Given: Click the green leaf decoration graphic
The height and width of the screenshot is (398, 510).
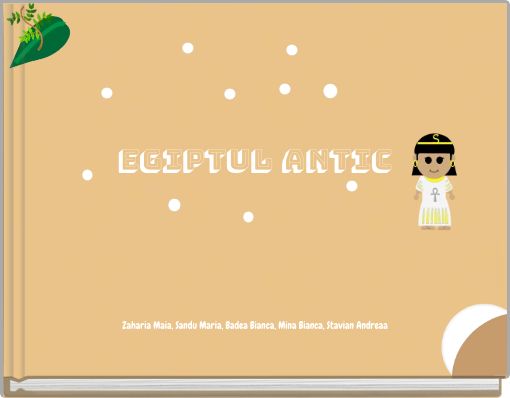Looking at the screenshot, I should coord(39,35).
